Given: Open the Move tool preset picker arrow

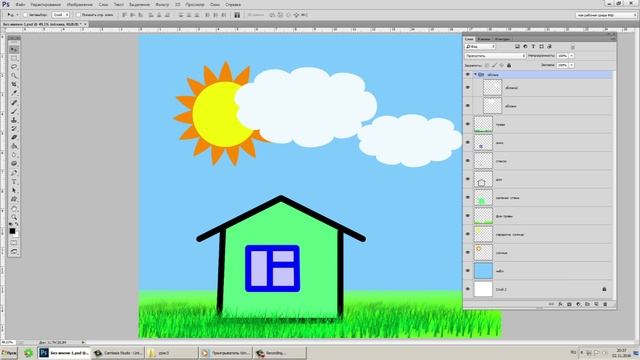Looking at the screenshot, I should point(17,15).
